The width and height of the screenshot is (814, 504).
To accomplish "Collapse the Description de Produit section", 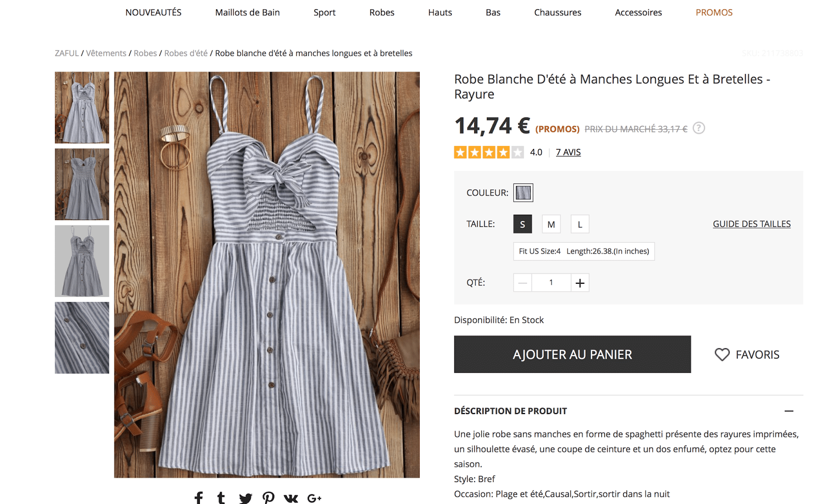I will click(x=789, y=411).
